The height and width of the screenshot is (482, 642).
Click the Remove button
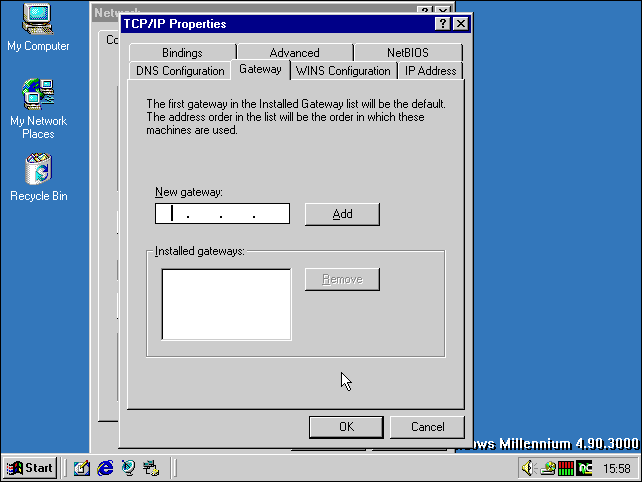coord(342,279)
